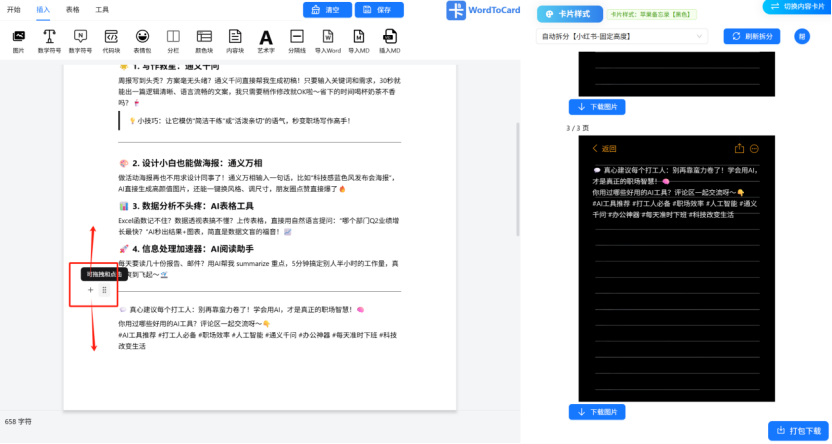The height and width of the screenshot is (444, 832).
Task: Click 下载图片 below the 3/3 page card
Action: click(x=597, y=412)
